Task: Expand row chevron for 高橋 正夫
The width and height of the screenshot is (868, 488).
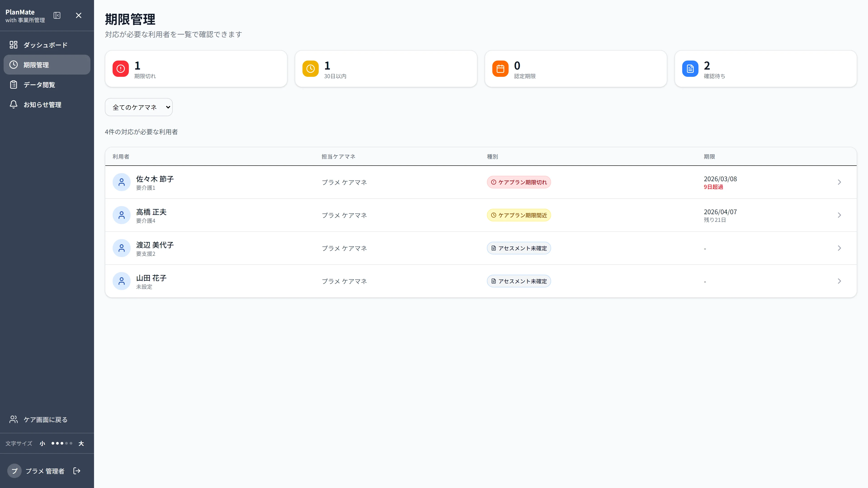Action: [x=839, y=215]
